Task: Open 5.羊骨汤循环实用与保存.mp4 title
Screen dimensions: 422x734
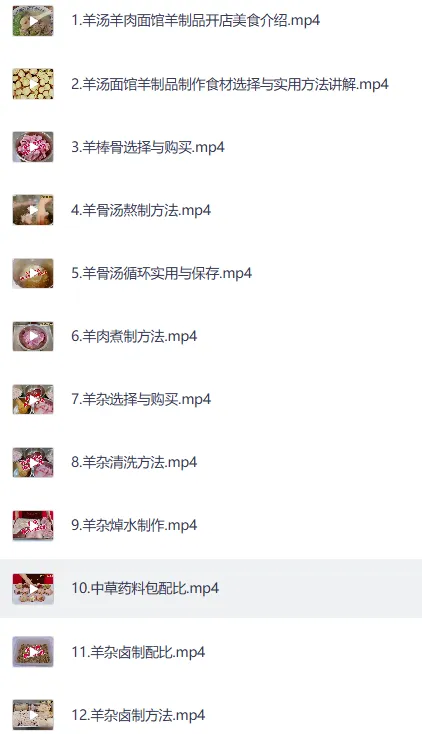Action: point(162,273)
